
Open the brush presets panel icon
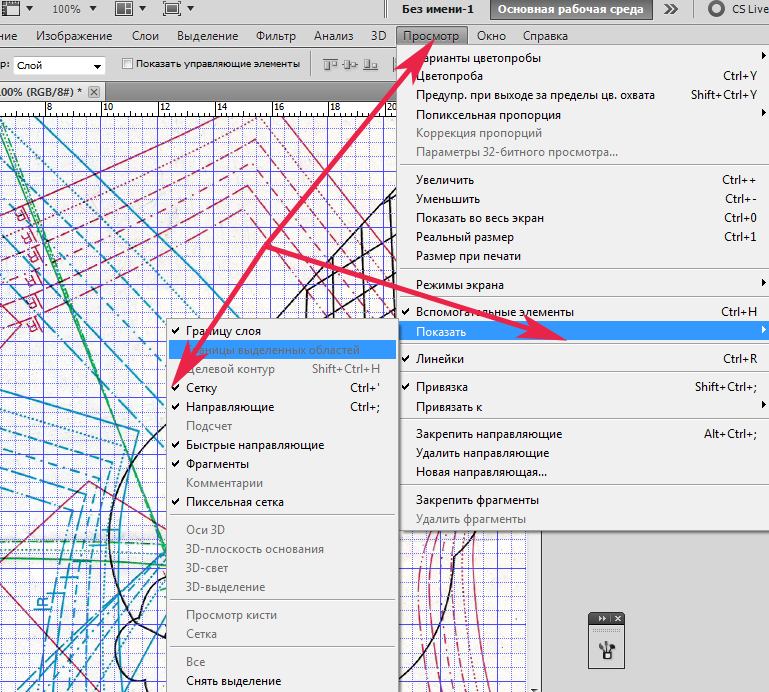[607, 650]
